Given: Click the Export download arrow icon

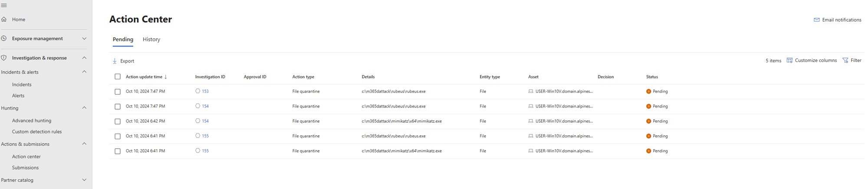Looking at the screenshot, I should pos(115,61).
